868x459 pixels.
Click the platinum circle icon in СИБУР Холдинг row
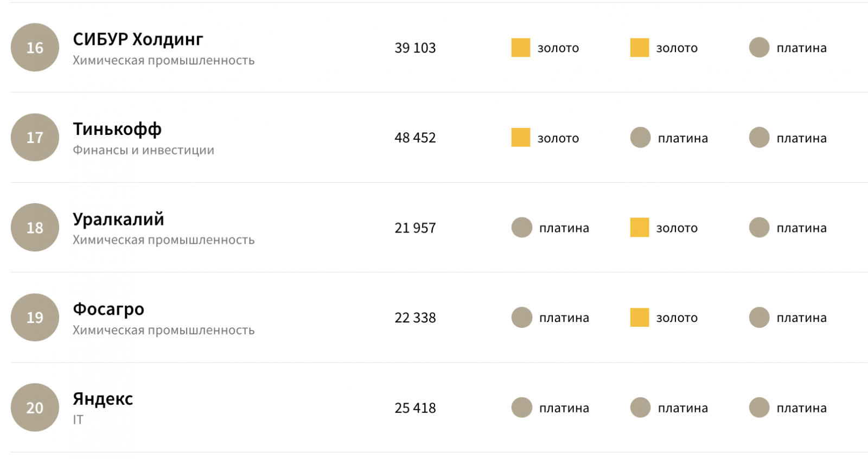(x=759, y=48)
